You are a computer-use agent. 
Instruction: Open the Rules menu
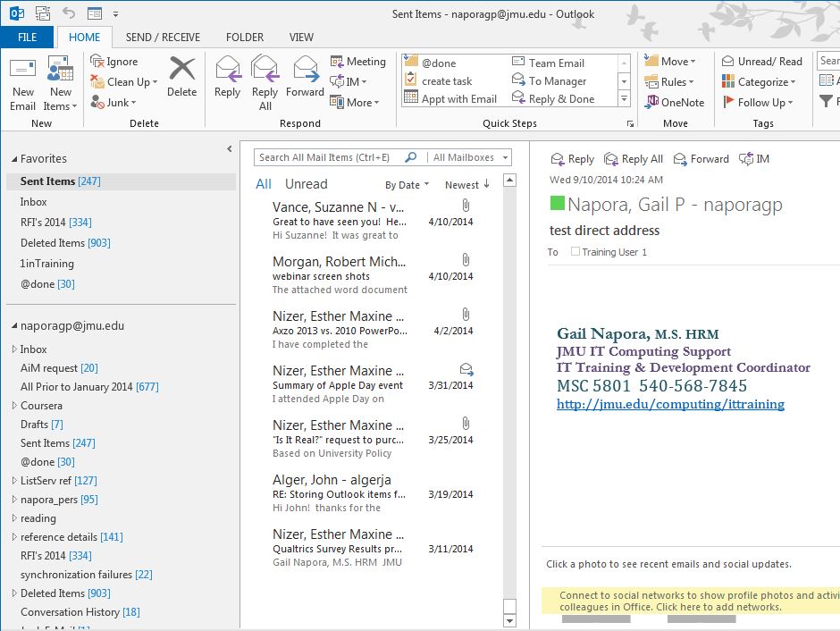[x=669, y=82]
